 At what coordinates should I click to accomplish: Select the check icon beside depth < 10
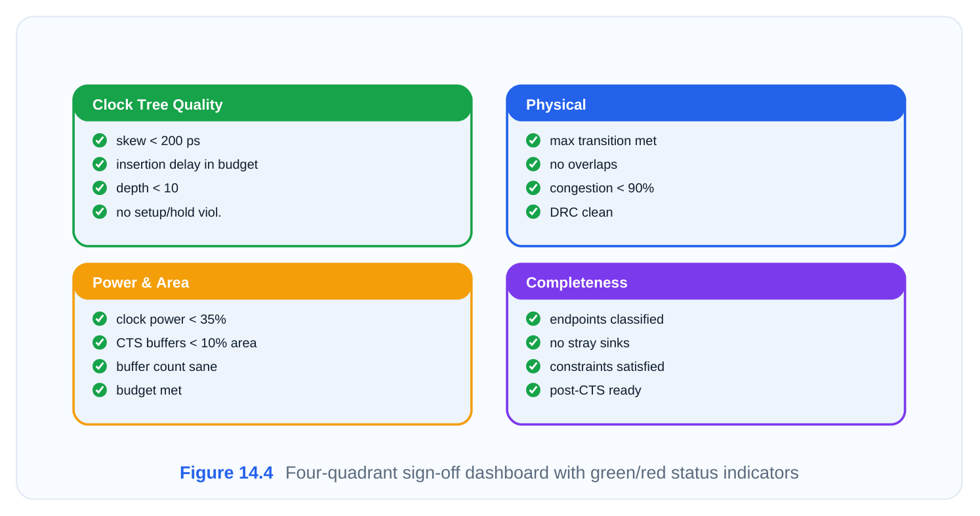[x=100, y=188]
